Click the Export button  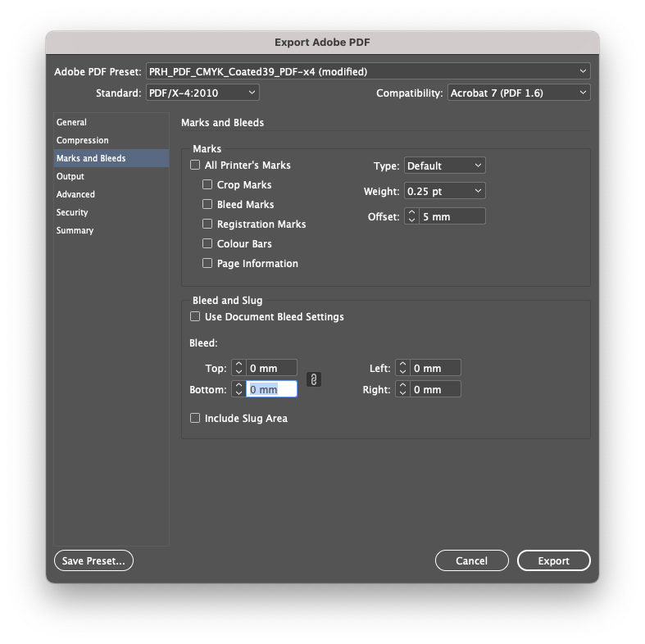tap(554, 560)
